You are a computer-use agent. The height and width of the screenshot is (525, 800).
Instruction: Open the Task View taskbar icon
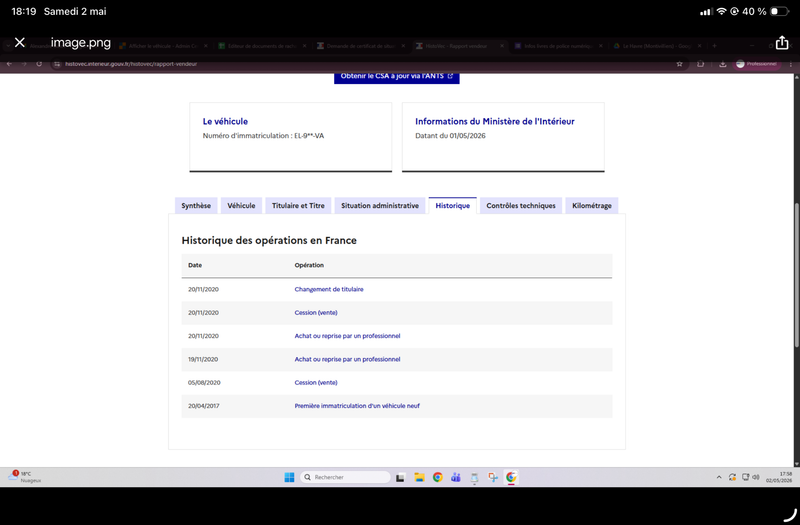pos(401,478)
